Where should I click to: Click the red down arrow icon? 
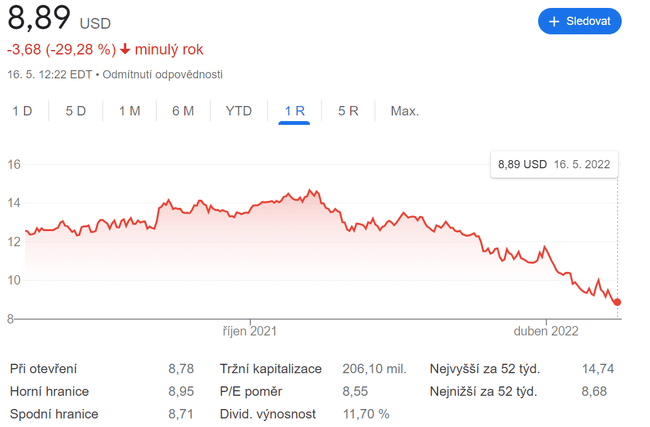(x=125, y=50)
